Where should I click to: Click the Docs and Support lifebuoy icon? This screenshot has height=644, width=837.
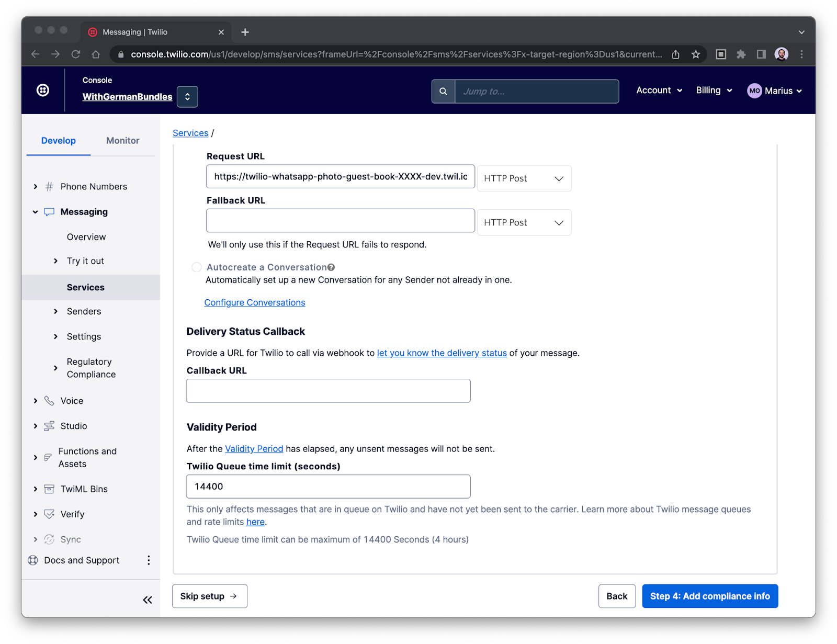(x=33, y=560)
